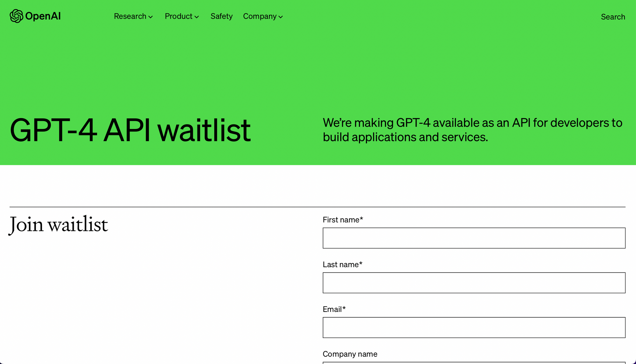Toggle OpenAI site navigation menu
Viewport: 636px width, 364px height.
(35, 17)
